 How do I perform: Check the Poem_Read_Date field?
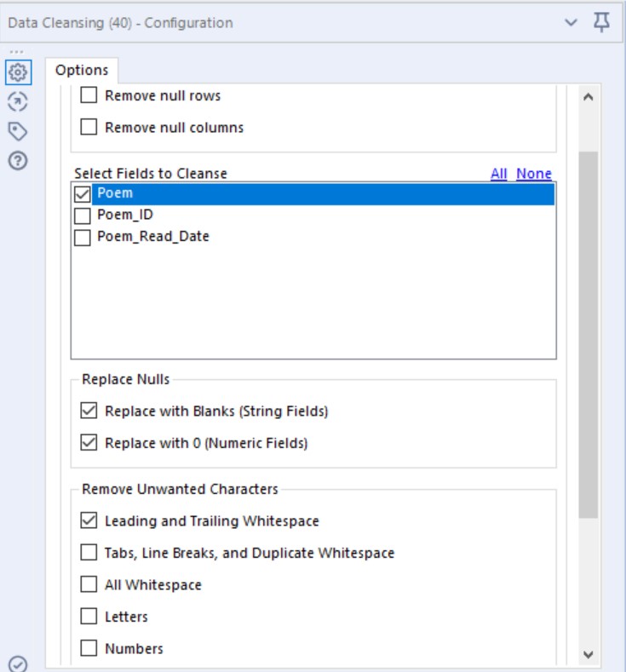click(83, 238)
